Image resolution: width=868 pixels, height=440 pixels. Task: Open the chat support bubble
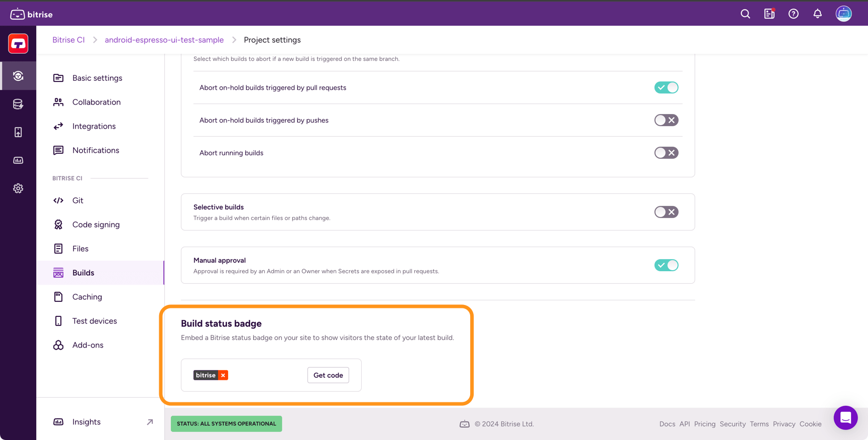[x=846, y=417]
